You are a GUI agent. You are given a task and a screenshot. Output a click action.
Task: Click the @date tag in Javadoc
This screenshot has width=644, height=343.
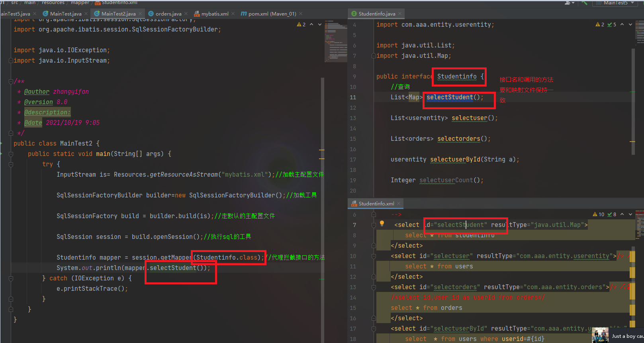coord(33,123)
